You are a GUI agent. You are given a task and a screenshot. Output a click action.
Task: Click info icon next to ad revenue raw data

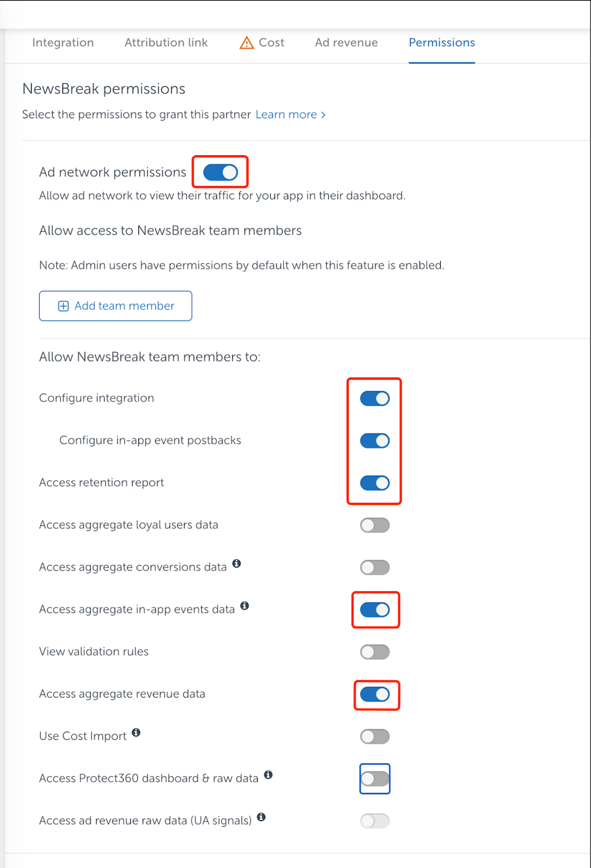click(261, 818)
